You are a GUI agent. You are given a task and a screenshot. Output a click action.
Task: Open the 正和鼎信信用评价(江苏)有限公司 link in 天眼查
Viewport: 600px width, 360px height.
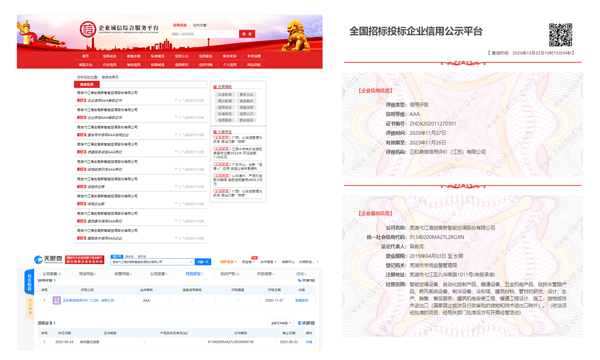tap(88, 300)
